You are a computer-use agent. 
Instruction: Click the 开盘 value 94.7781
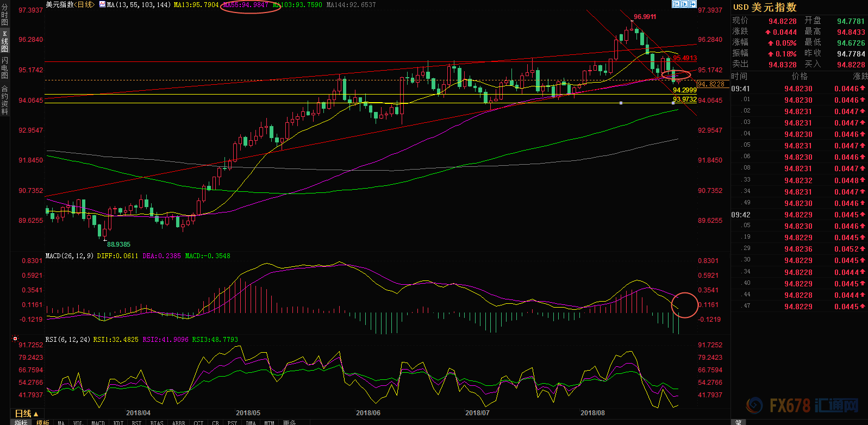[851, 21]
